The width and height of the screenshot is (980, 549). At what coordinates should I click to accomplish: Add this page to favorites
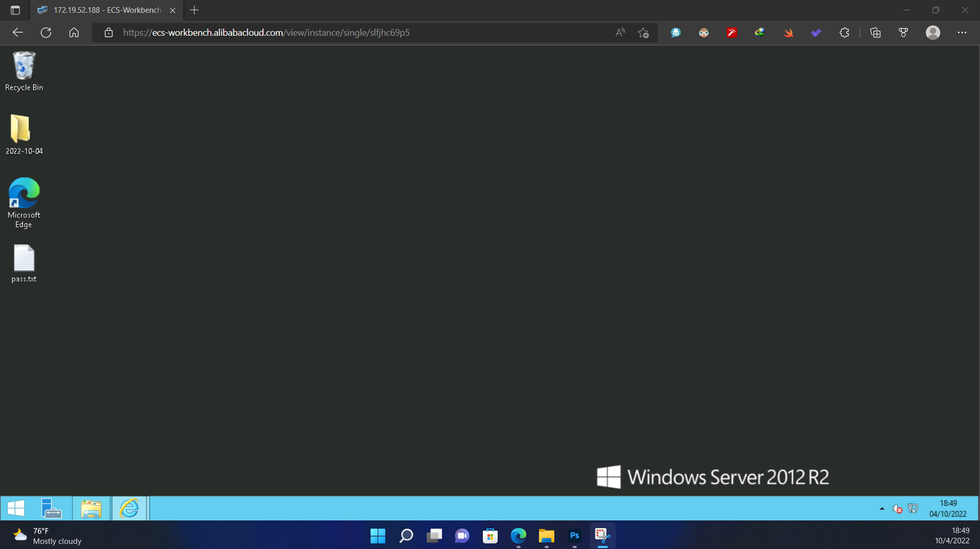643,33
